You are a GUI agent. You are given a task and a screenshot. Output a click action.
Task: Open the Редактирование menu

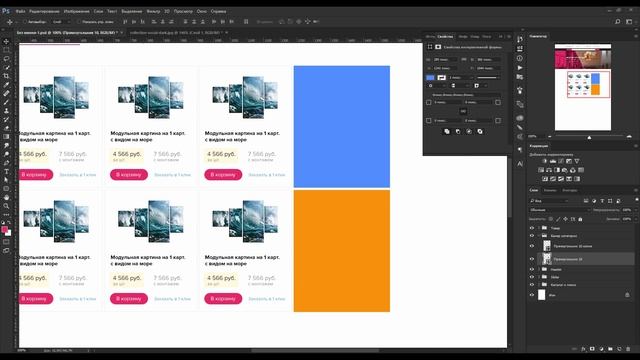(44, 11)
